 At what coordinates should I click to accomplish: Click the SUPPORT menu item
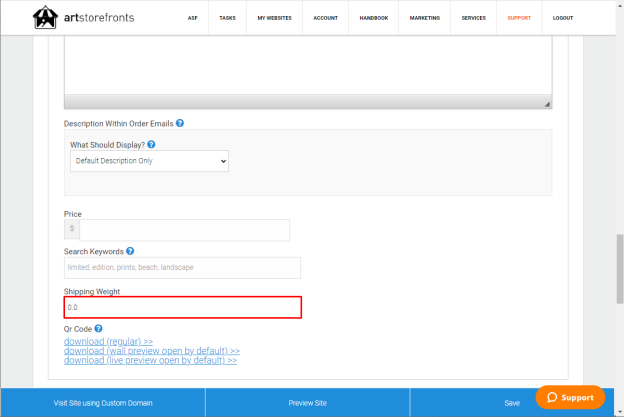[519, 18]
